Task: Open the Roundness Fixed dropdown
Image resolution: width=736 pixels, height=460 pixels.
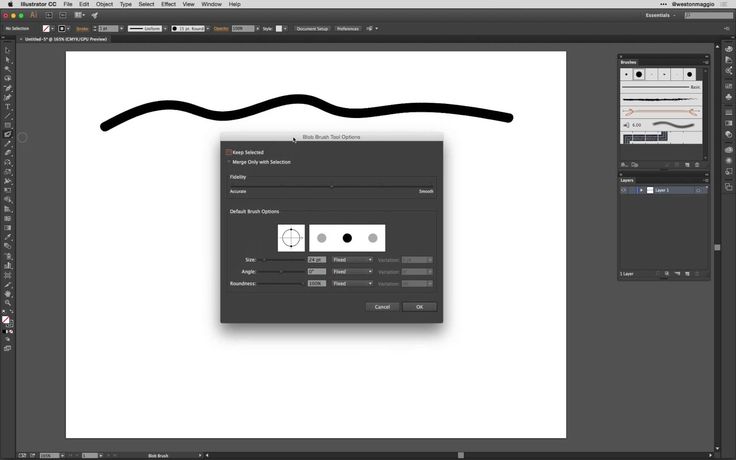Action: (x=352, y=284)
